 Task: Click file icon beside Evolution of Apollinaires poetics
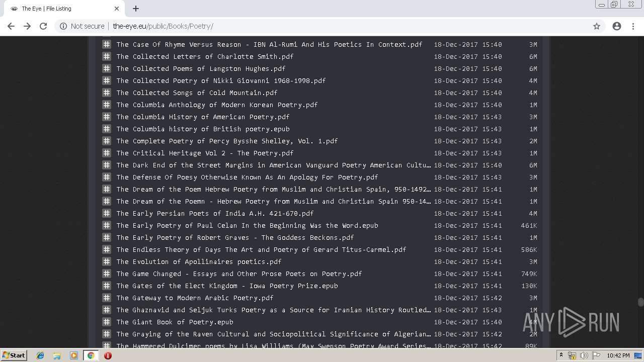107,261
